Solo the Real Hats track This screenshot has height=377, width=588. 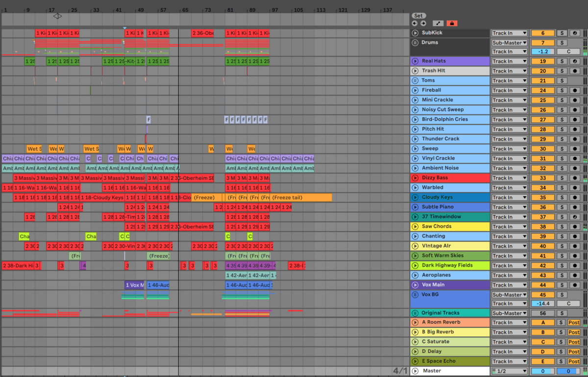point(562,61)
